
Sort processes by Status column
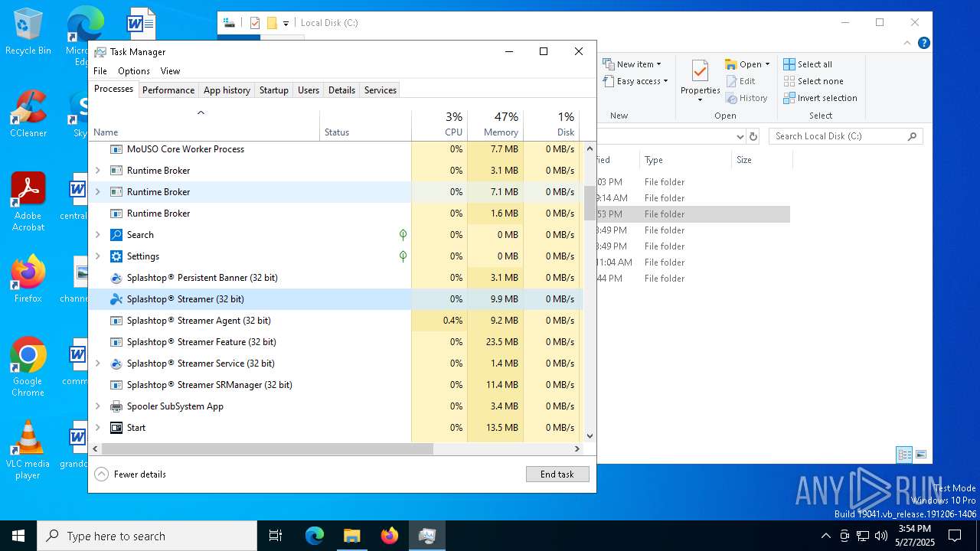click(365, 125)
